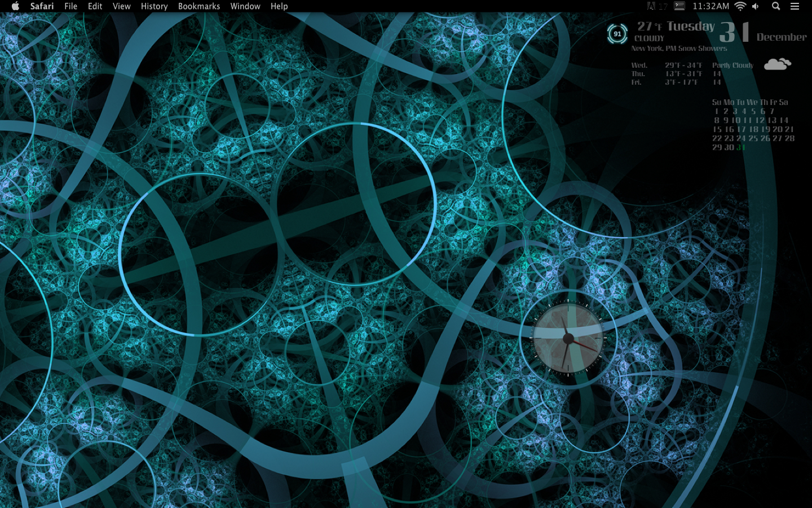Viewport: 812px width, 508px height.
Task: Click the 11:32AM menu bar clock
Action: click(x=710, y=6)
